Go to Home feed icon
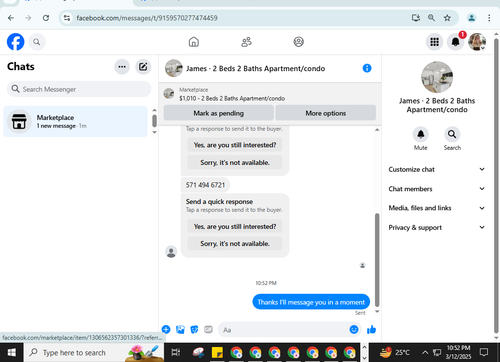This screenshot has width=500, height=362. (194, 42)
